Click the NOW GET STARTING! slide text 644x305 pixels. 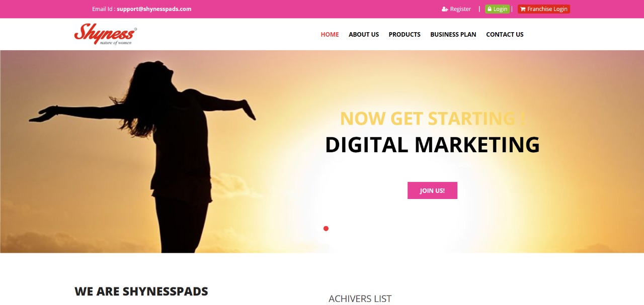(x=432, y=119)
